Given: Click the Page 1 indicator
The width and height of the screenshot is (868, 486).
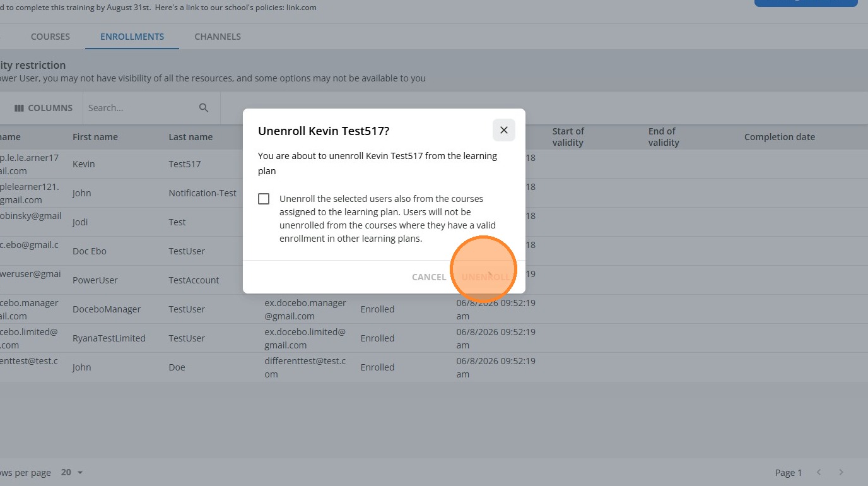Looking at the screenshot, I should (789, 472).
